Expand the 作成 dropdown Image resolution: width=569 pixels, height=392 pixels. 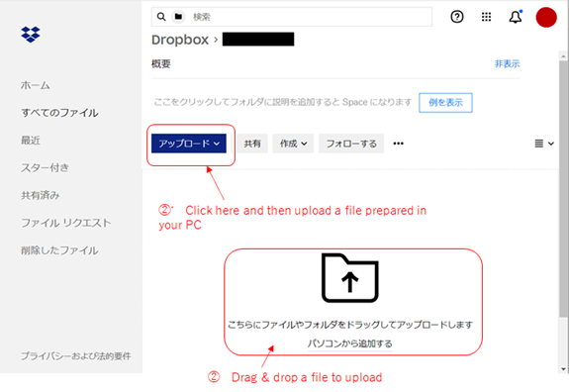(293, 144)
